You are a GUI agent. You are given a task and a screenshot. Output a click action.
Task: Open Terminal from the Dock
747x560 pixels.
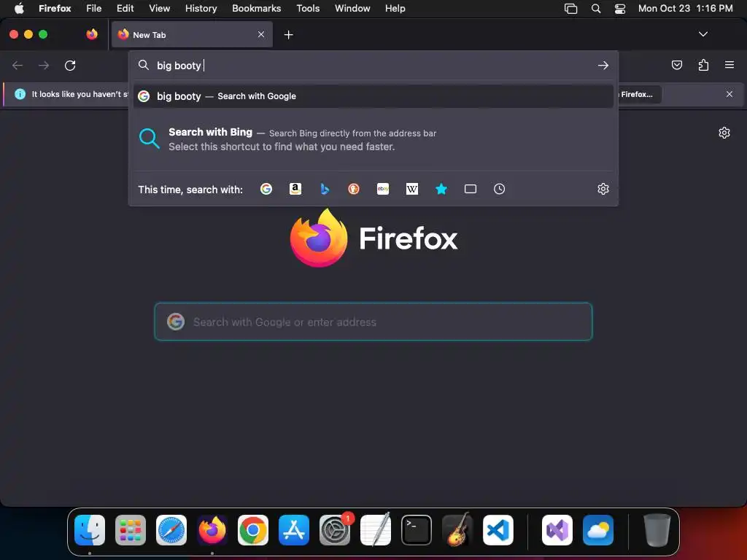[x=417, y=530]
